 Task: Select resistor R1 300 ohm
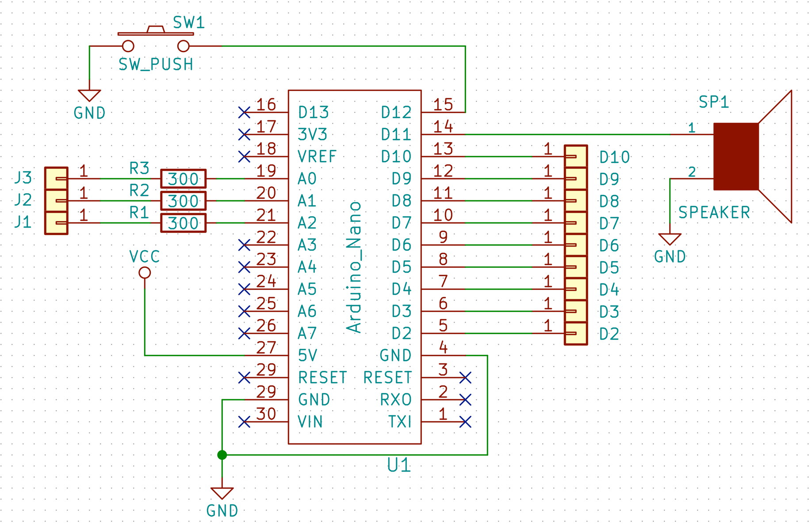(183, 223)
